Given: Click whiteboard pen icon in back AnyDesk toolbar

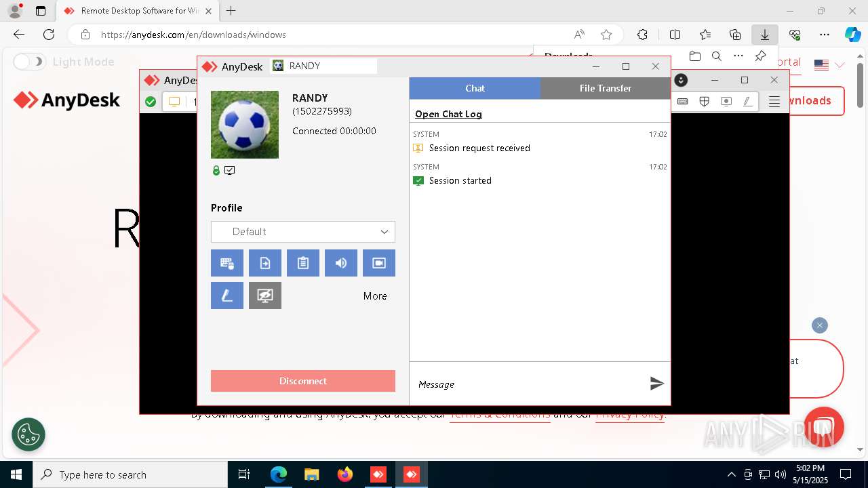Looking at the screenshot, I should click(x=747, y=102).
